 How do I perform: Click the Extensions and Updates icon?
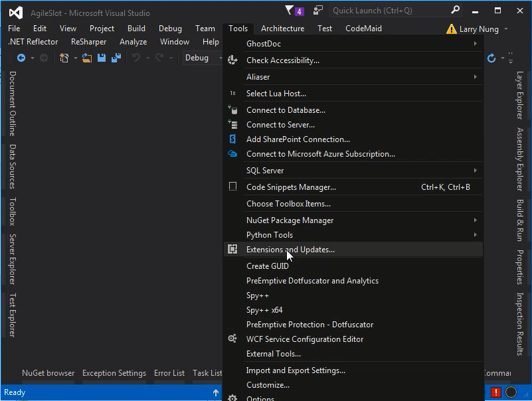click(232, 249)
